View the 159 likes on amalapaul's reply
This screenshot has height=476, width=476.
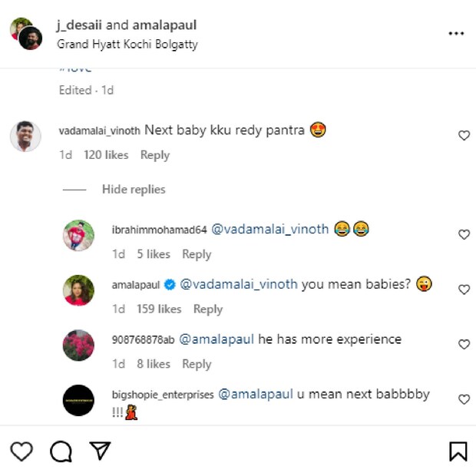(157, 309)
